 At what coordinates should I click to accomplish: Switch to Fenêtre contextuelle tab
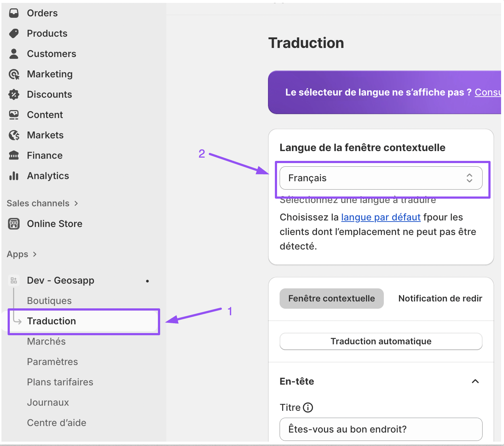[331, 299]
